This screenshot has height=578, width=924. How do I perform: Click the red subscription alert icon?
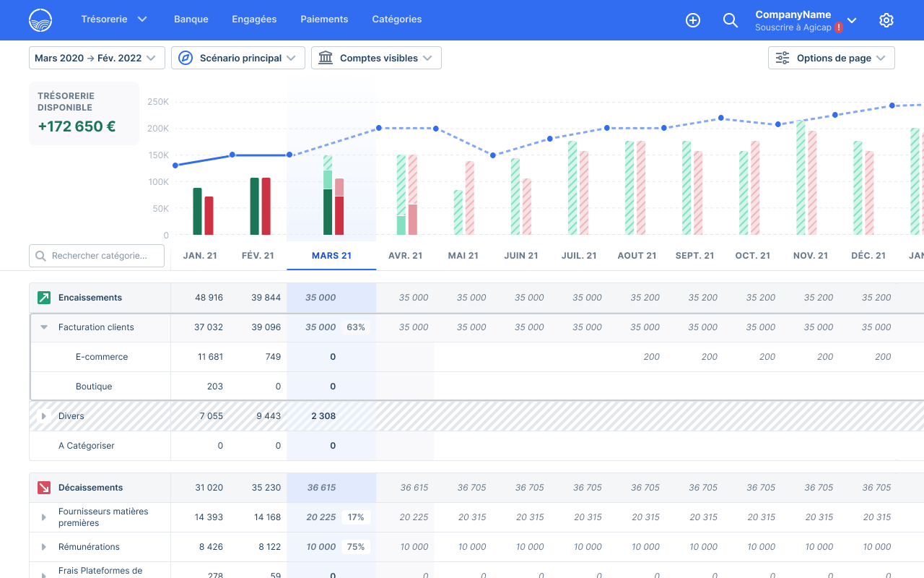(x=839, y=27)
